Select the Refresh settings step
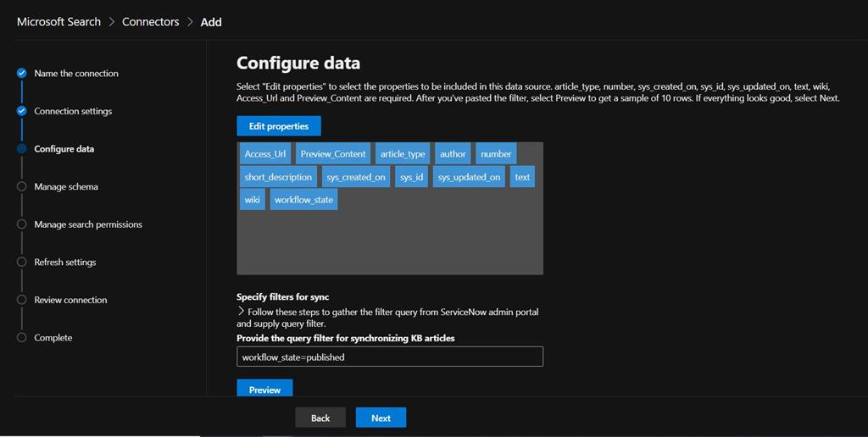Image resolution: width=868 pixels, height=437 pixels. [x=65, y=263]
